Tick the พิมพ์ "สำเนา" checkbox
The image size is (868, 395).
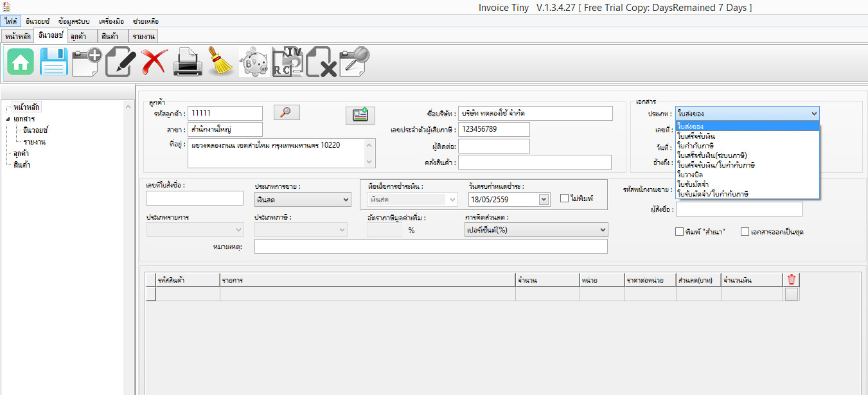pyautogui.click(x=679, y=232)
